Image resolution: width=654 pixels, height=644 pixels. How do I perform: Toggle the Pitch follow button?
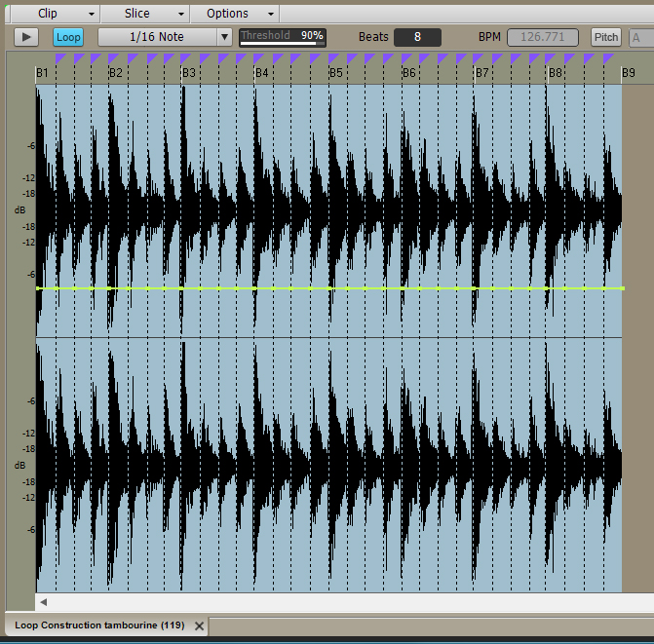click(x=605, y=37)
